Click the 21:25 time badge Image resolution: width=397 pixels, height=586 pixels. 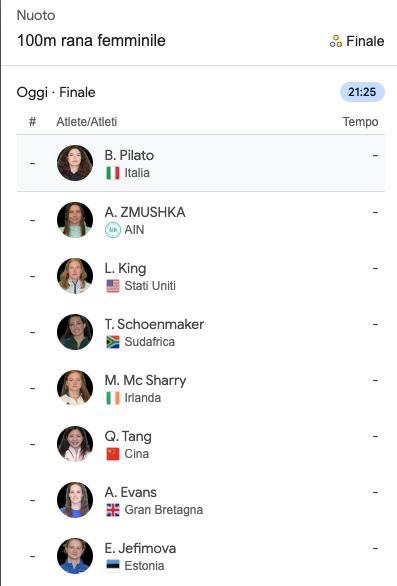[362, 92]
